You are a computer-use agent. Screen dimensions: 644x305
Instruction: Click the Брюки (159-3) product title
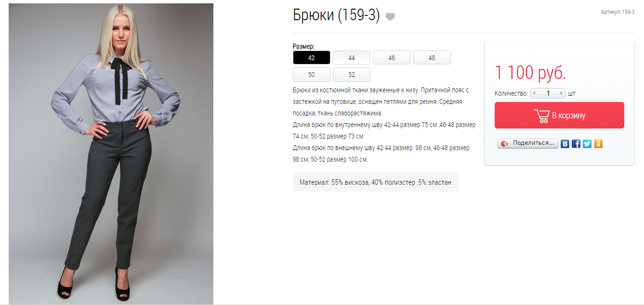(336, 15)
